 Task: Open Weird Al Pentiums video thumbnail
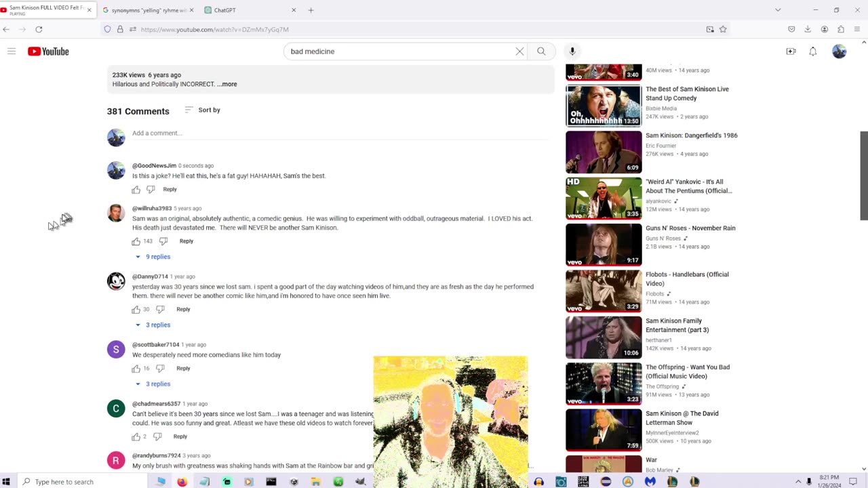pos(604,199)
